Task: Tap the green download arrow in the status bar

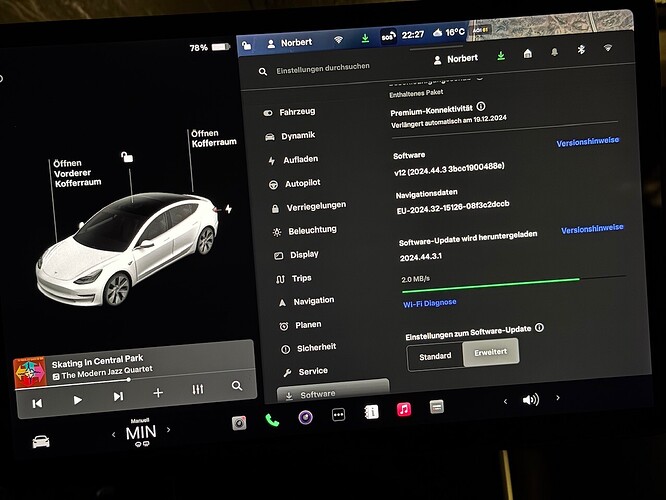Action: 365,39
